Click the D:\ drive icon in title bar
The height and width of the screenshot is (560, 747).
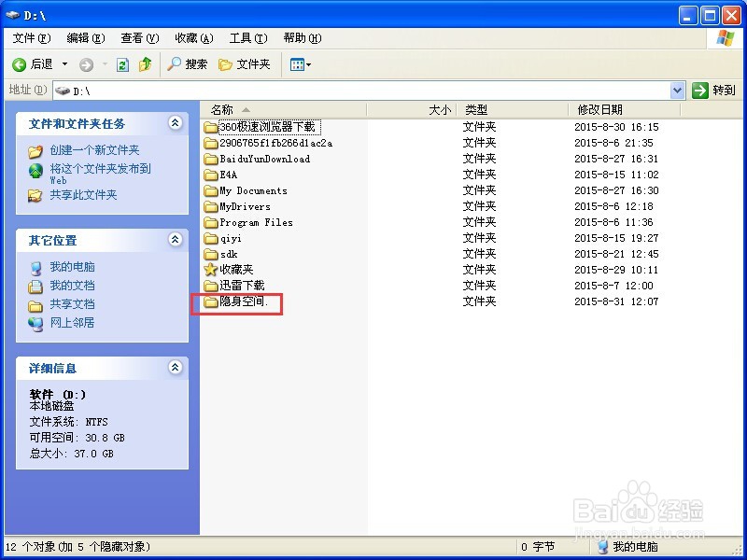coord(13,15)
